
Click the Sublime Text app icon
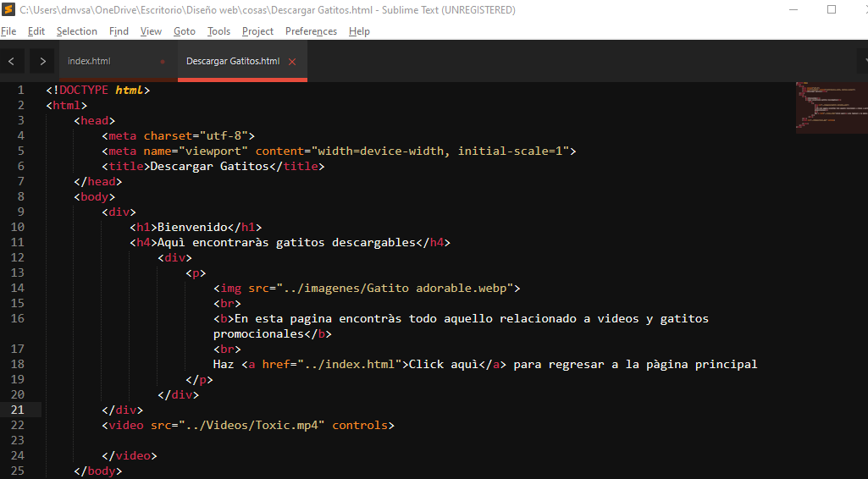tap(8, 9)
